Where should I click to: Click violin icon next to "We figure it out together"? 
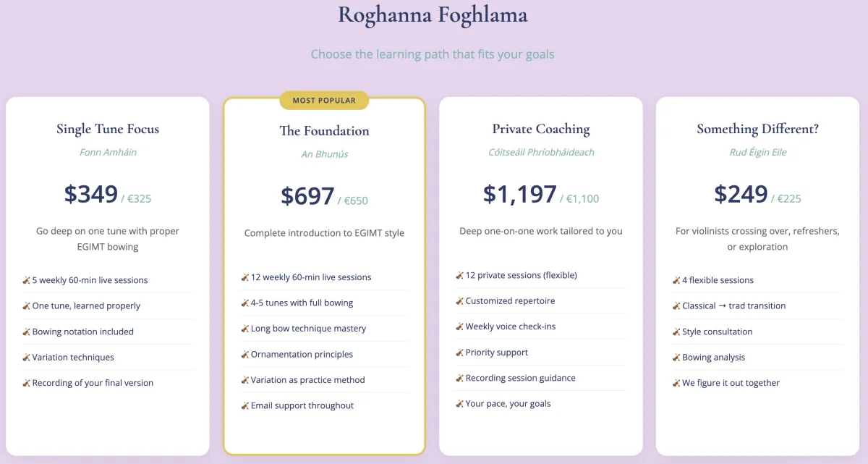pyautogui.click(x=676, y=383)
